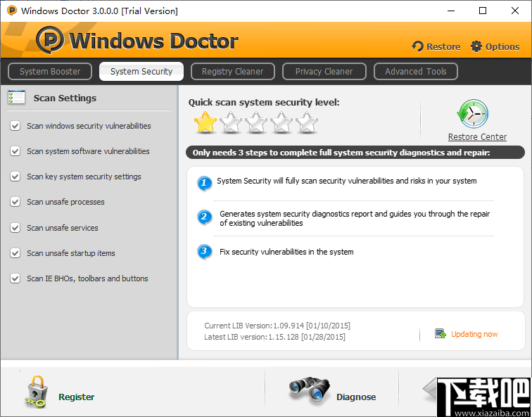532x417 pixels.
Task: Click the Windows Doctor logo icon
Action: click(50, 40)
